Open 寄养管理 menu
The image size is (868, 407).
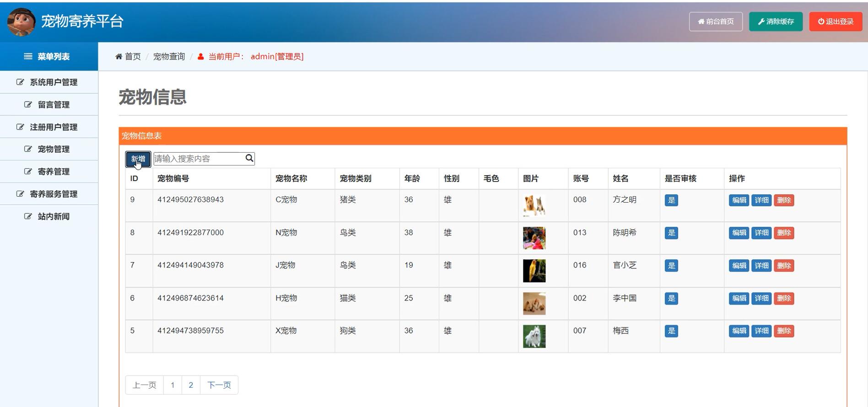click(49, 171)
